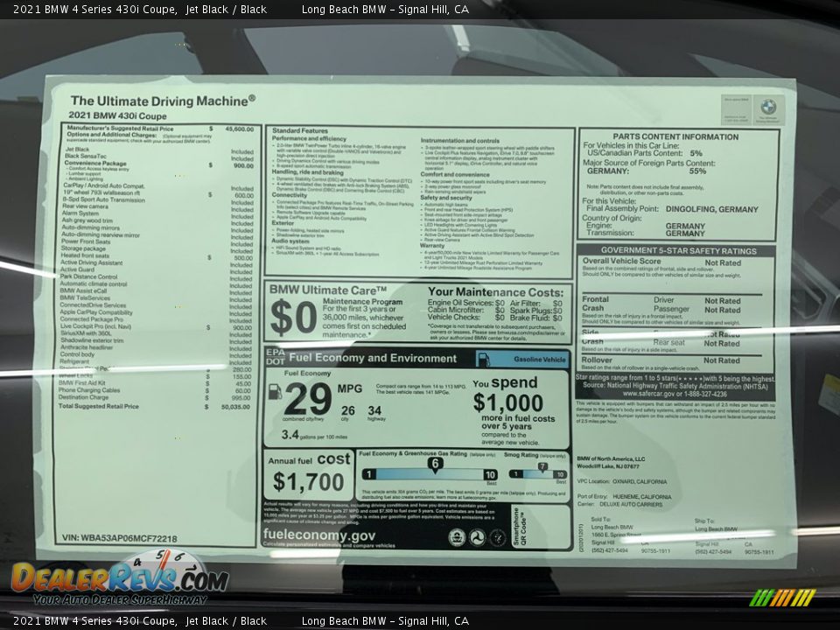Select the greenhouse gas rating marker showing 6
Image resolution: width=840 pixels, height=630 pixels.
point(435,464)
